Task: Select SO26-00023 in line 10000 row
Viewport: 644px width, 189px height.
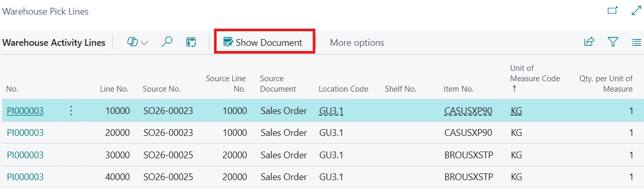Action: 168,111
